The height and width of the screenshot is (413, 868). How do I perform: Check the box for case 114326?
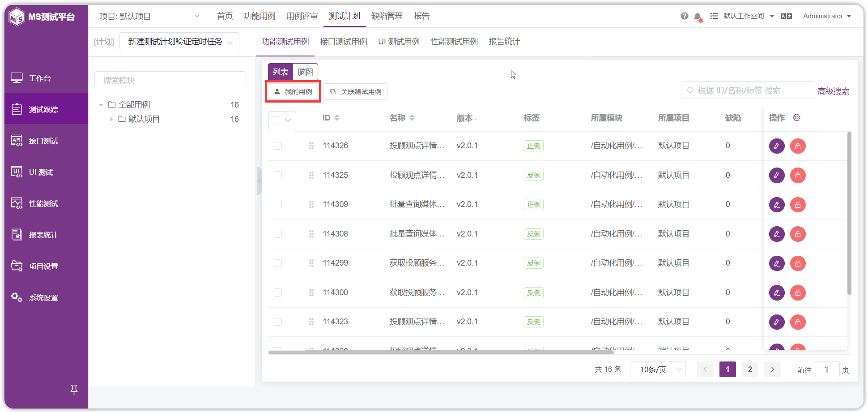click(x=278, y=146)
